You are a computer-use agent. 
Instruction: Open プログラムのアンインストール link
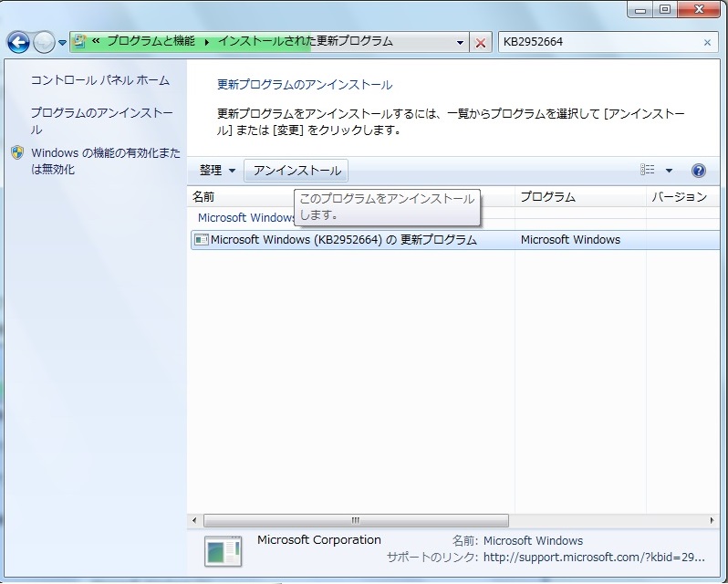[101, 120]
